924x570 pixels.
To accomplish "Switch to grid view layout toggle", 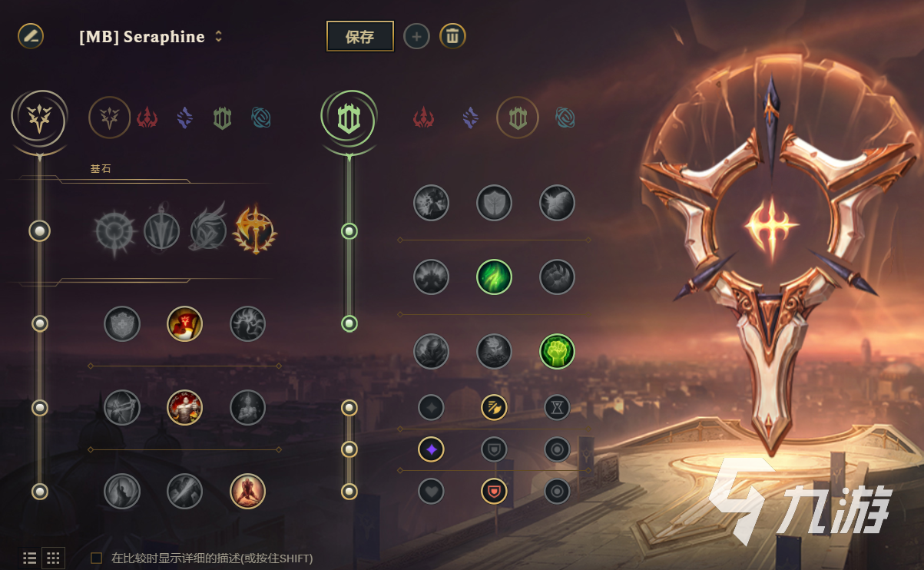I will (53, 558).
